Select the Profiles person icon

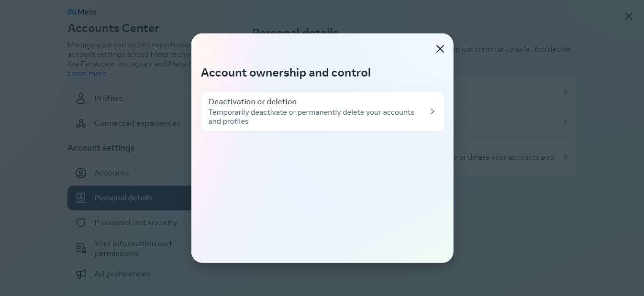coord(81,99)
